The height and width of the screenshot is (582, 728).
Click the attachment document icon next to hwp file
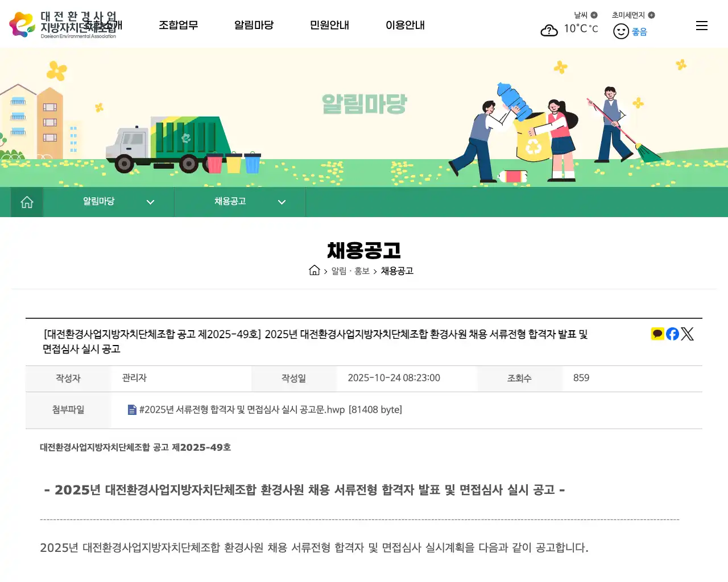tap(131, 409)
